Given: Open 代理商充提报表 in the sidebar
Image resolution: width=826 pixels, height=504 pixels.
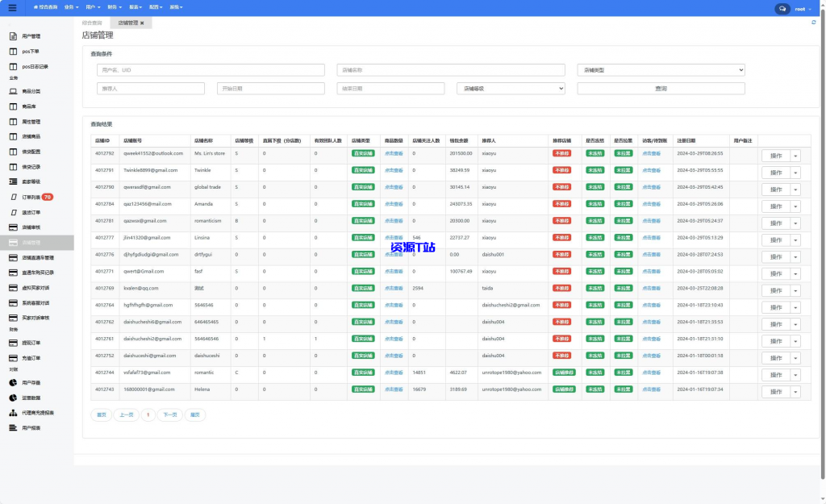Looking at the screenshot, I should [x=37, y=412].
